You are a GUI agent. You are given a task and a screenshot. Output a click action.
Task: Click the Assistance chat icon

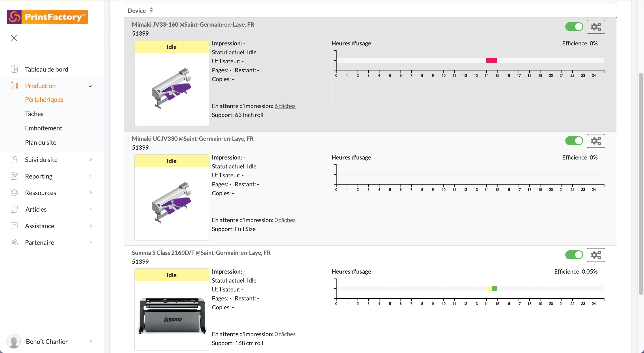14,226
